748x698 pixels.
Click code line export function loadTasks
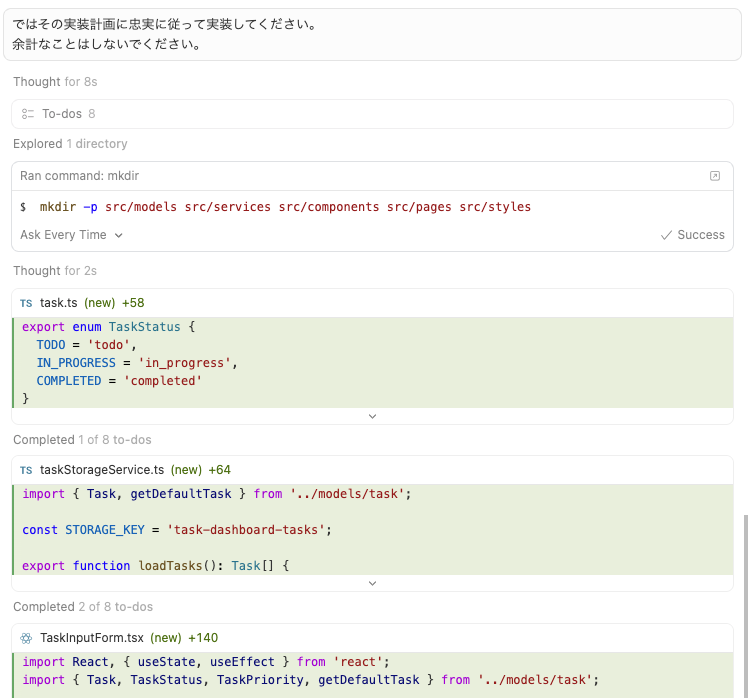156,566
